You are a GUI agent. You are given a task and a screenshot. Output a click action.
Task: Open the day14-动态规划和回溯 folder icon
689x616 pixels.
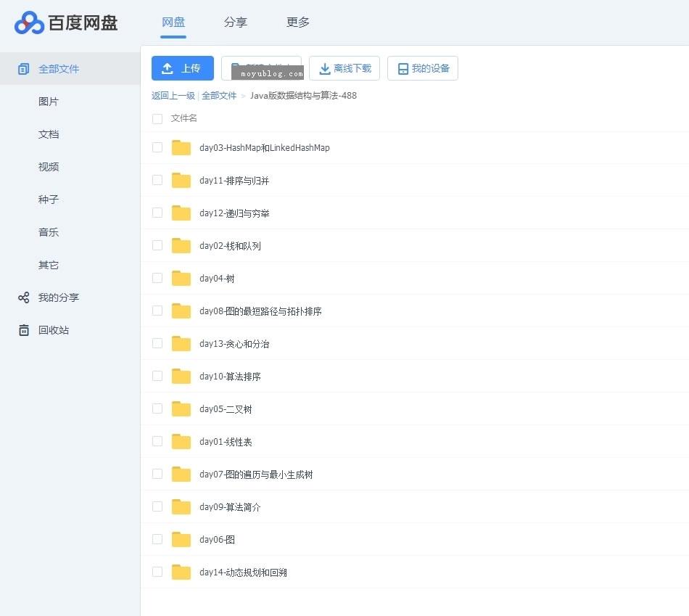(x=181, y=572)
